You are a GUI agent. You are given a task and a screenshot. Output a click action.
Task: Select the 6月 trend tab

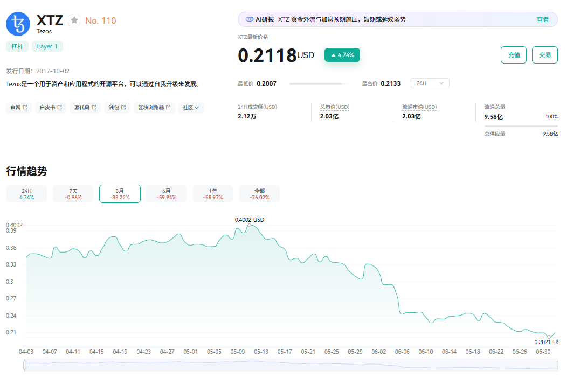[x=167, y=194]
